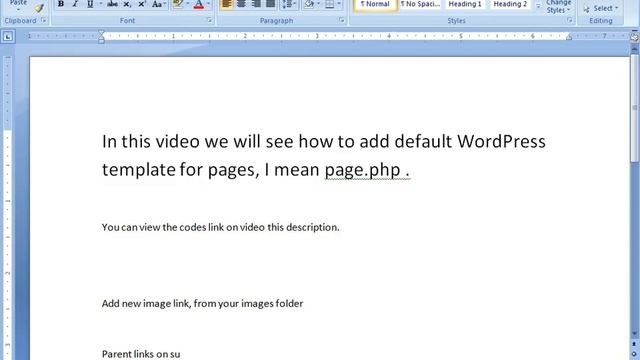Screen dimensions: 640x360
Task: Toggle Align Text Left
Action: coord(227,4)
